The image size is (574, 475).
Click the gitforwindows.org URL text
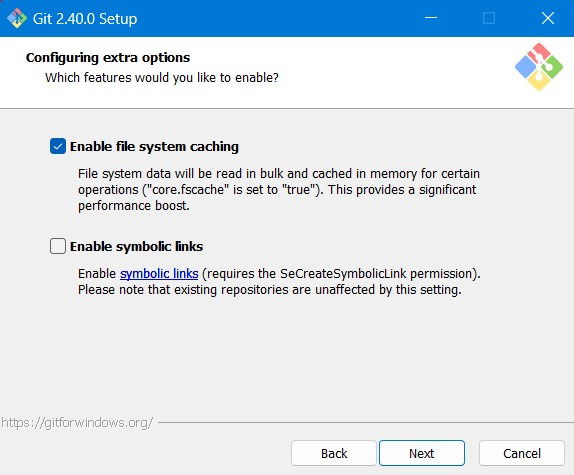[x=77, y=423]
